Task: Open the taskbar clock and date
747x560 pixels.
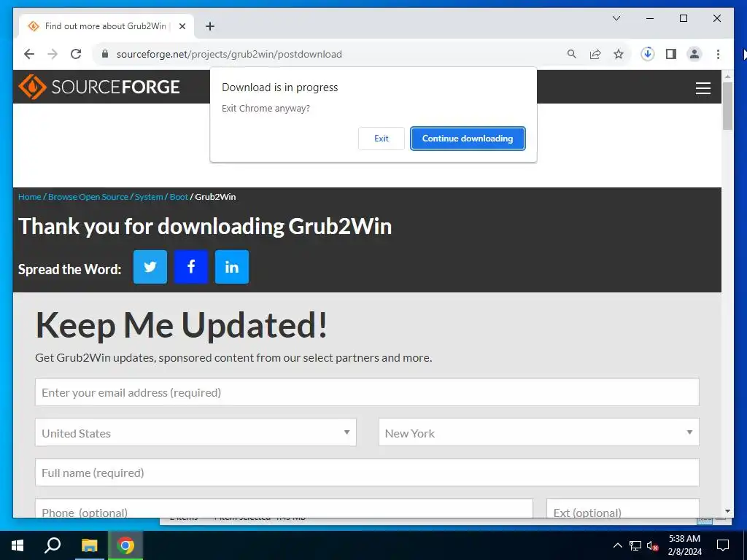Action: (684, 545)
